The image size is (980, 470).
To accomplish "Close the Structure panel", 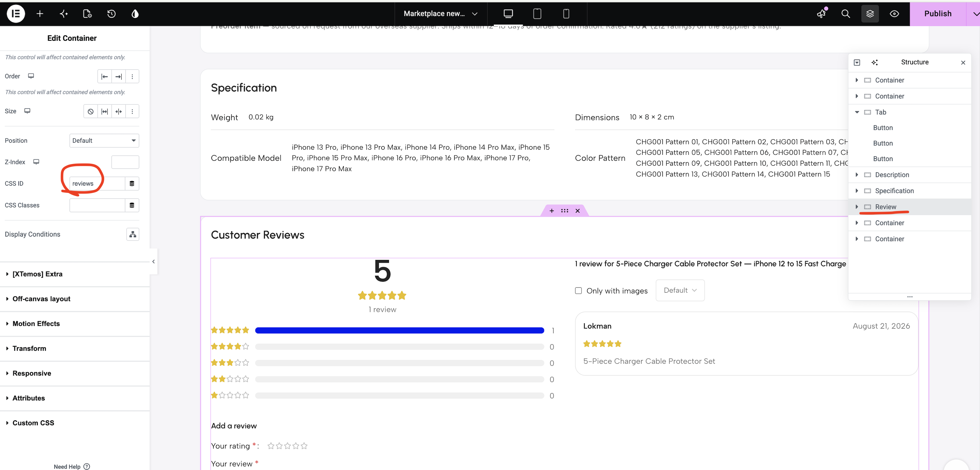I will [963, 62].
